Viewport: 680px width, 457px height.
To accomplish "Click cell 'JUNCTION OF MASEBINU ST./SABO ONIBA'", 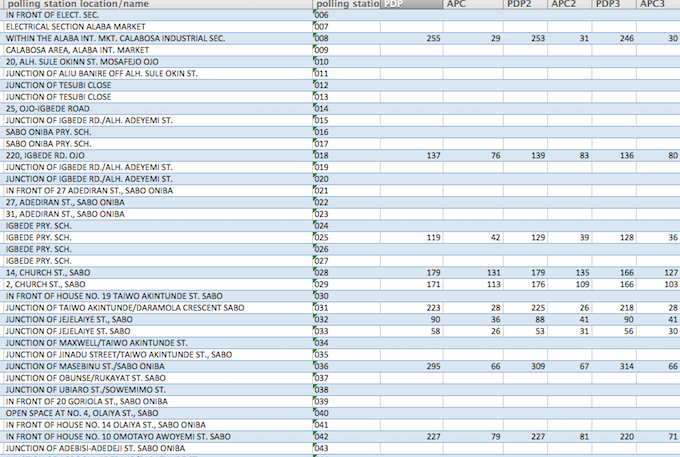I will 156,366.
